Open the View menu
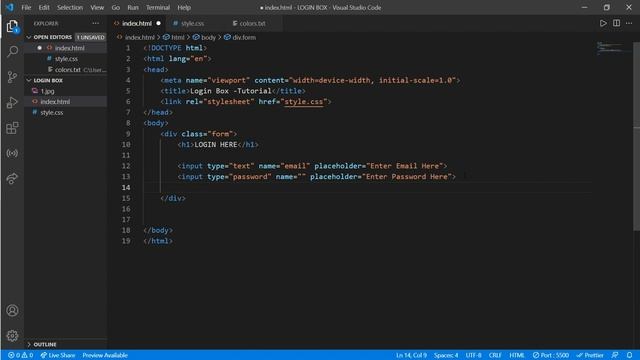640x360 pixels. click(97, 7)
